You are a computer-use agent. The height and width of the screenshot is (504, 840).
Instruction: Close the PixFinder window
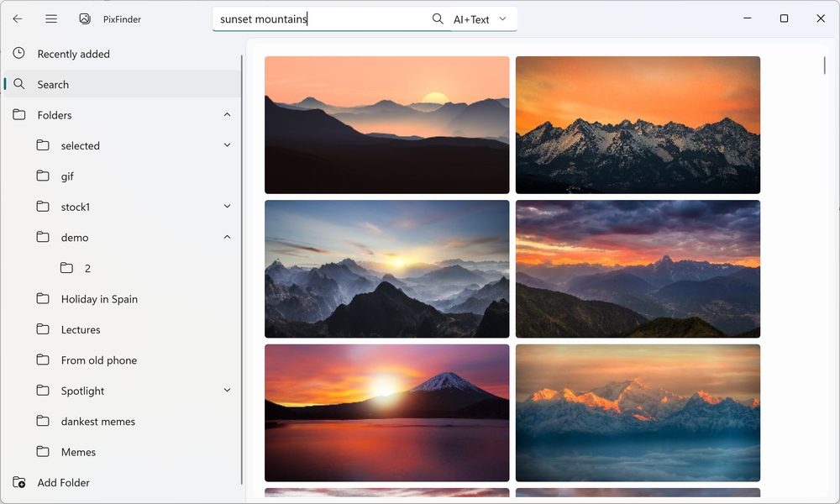[x=820, y=18]
